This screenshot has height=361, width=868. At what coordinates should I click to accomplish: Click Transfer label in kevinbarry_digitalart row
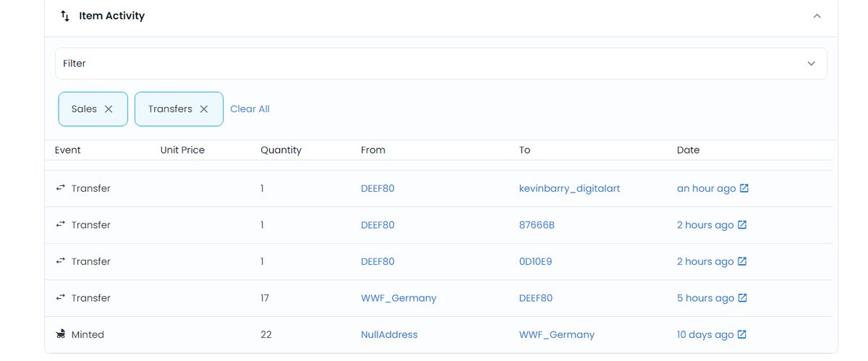[91, 188]
